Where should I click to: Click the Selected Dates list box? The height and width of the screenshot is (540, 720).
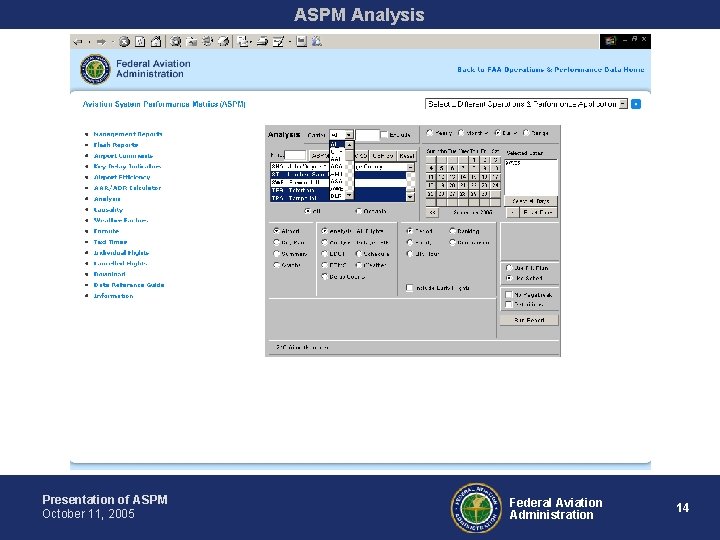click(531, 177)
